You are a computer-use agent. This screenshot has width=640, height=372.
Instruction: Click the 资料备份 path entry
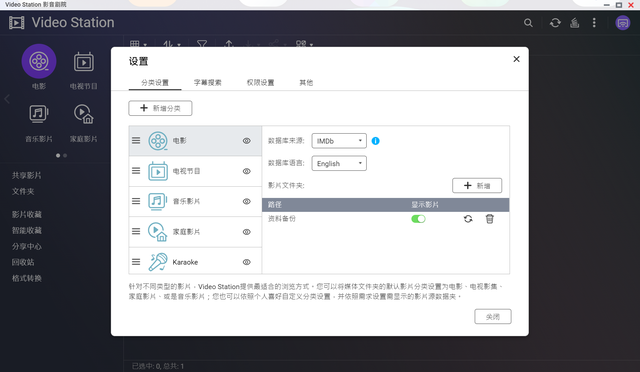pyautogui.click(x=282, y=219)
